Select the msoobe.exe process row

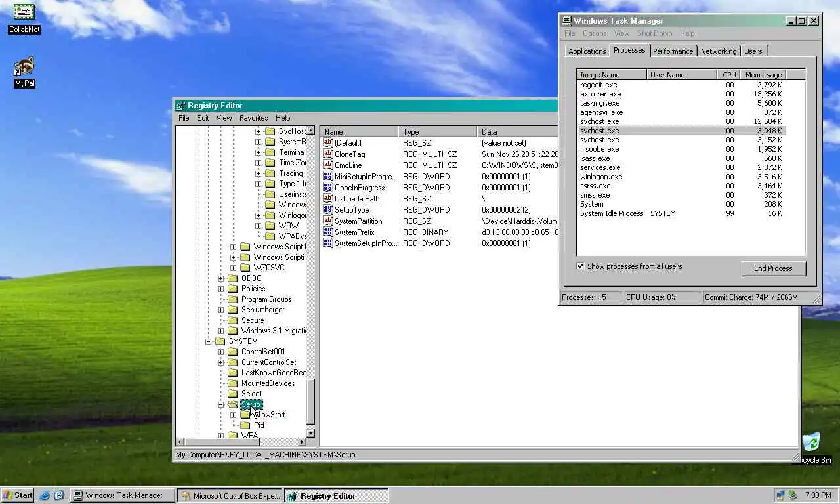681,149
